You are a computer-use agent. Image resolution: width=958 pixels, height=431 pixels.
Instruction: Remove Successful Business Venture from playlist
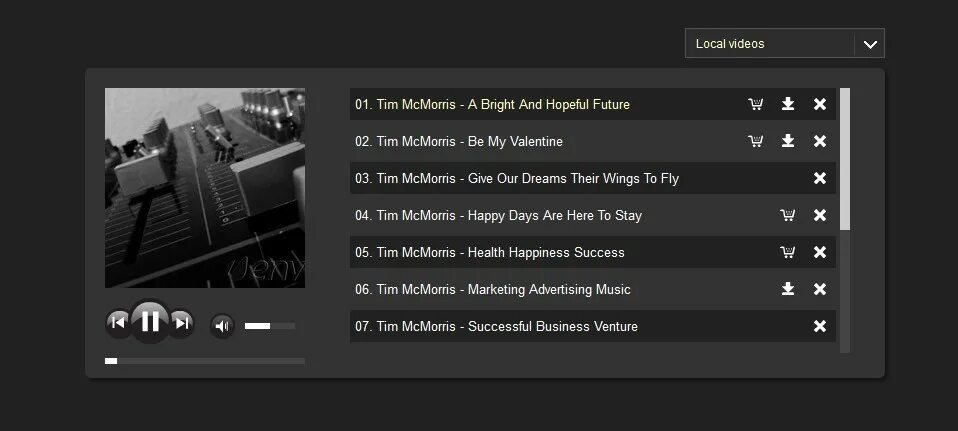tap(820, 326)
